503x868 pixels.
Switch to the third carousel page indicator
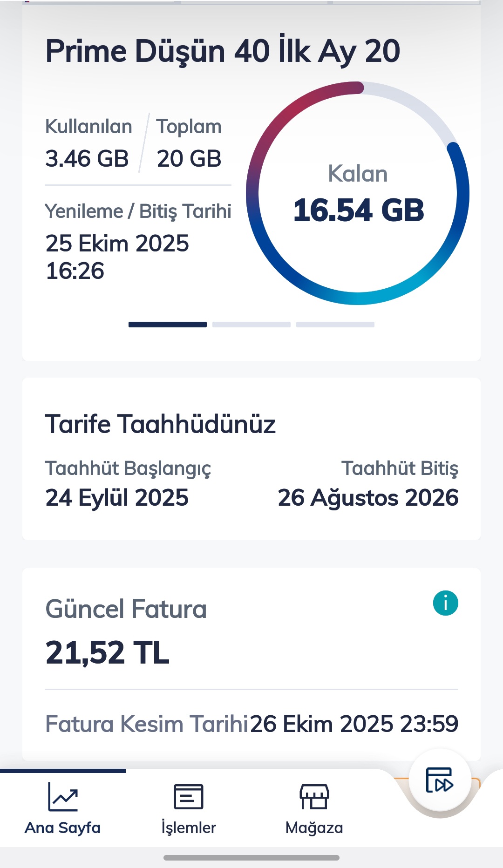(x=335, y=325)
